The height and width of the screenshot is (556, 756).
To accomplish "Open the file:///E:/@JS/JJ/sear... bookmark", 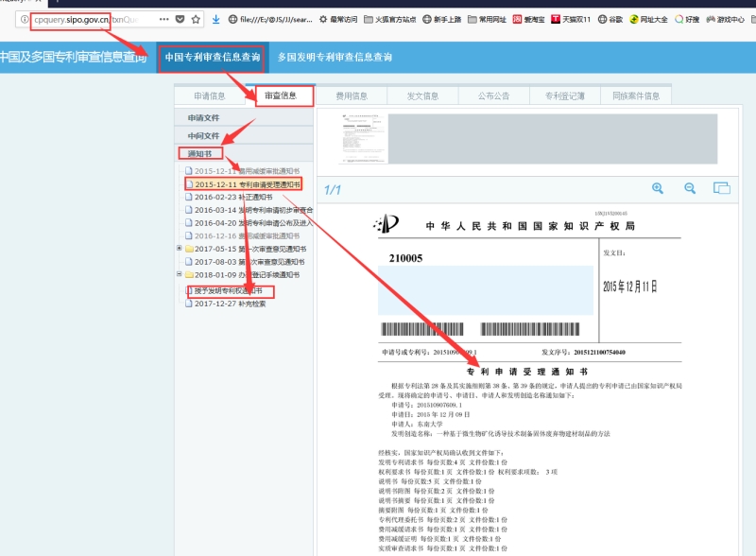I will coord(270,19).
